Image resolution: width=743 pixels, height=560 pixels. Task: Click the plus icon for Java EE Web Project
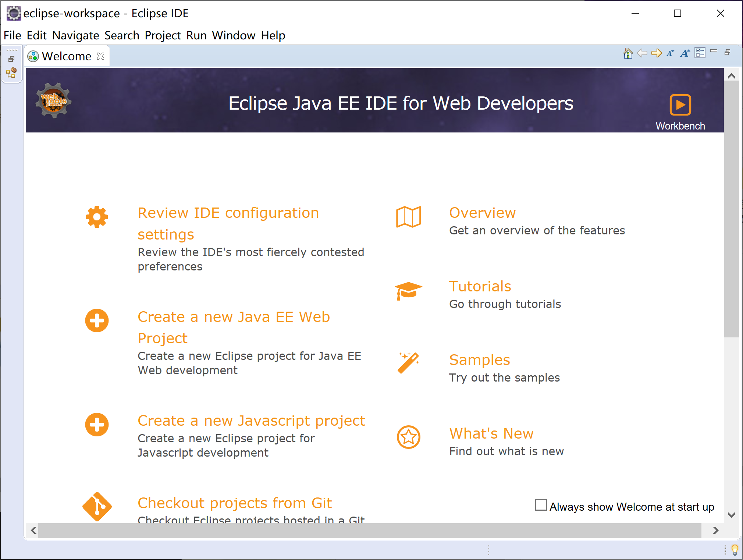coord(96,320)
